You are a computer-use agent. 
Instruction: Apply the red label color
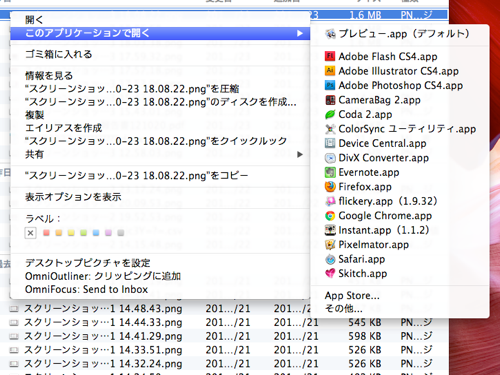(x=46, y=233)
